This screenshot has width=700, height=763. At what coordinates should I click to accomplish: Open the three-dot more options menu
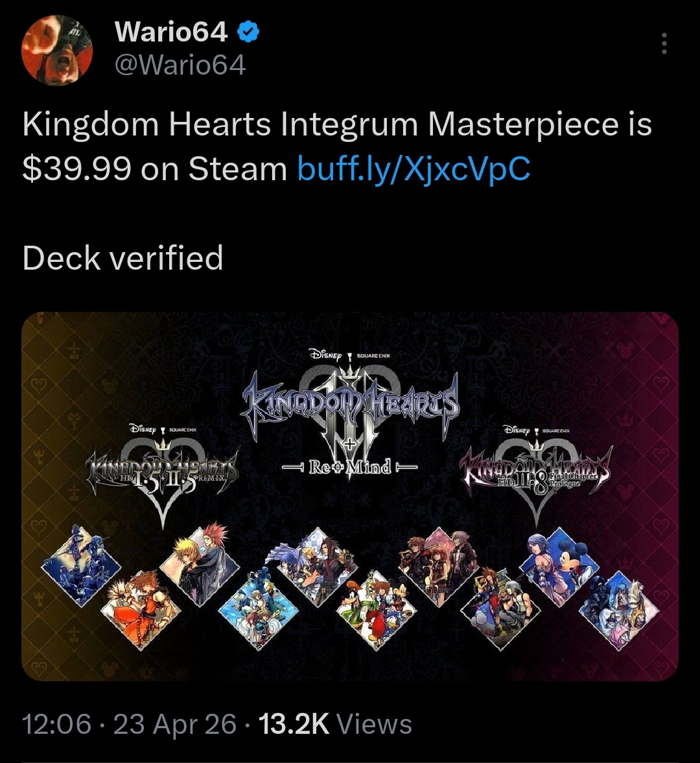pyautogui.click(x=664, y=44)
